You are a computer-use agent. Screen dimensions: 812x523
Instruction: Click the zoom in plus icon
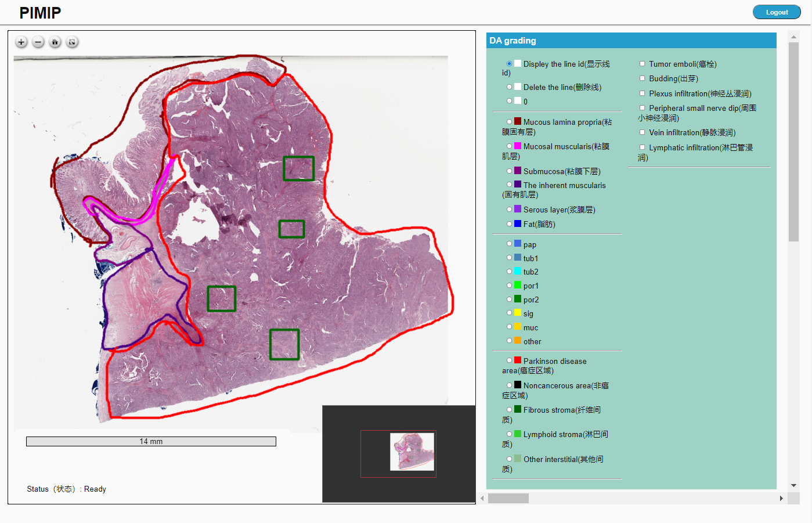pyautogui.click(x=21, y=42)
